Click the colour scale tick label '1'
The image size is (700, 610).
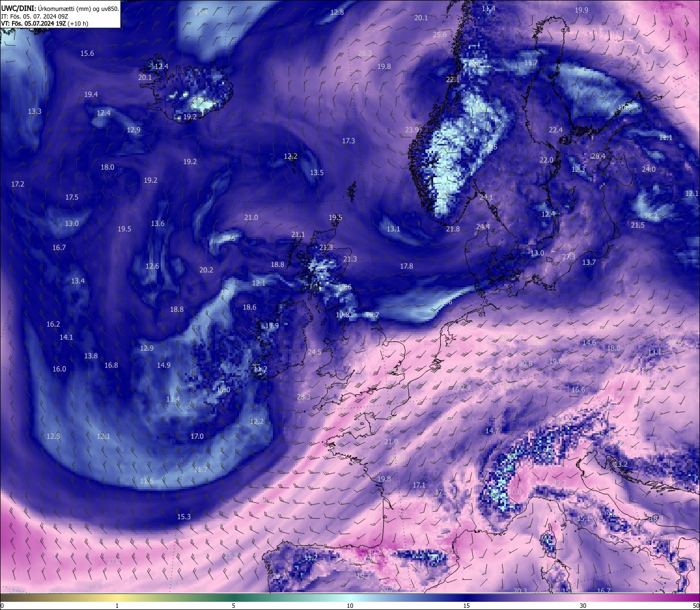pos(117,606)
